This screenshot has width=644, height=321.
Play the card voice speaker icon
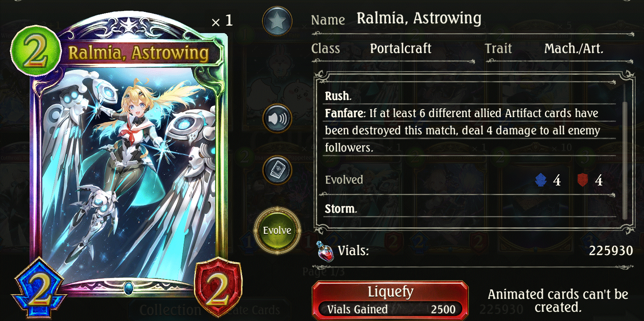tap(277, 118)
